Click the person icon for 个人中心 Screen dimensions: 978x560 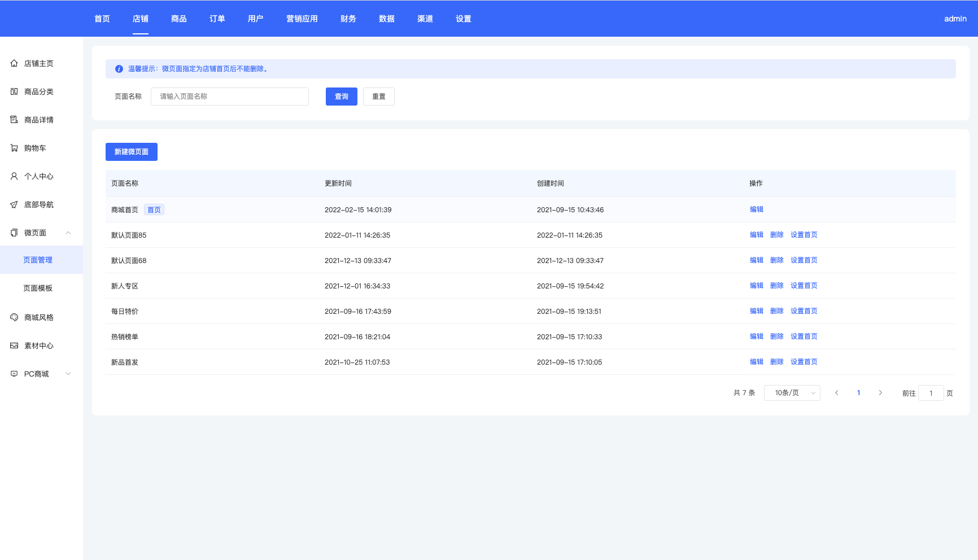click(x=14, y=176)
